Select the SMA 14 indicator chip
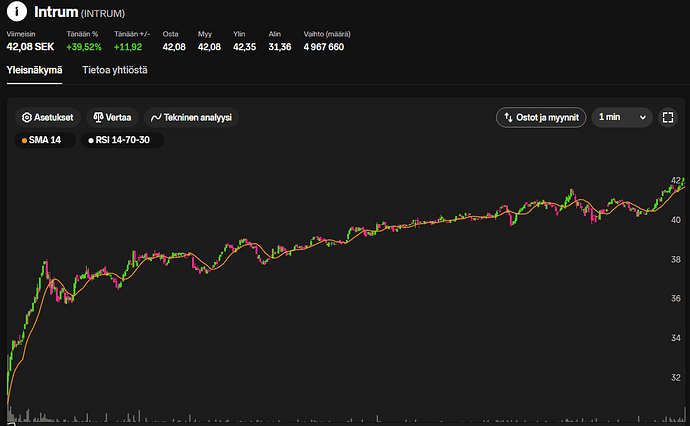This screenshot has width=690, height=426. click(x=45, y=140)
